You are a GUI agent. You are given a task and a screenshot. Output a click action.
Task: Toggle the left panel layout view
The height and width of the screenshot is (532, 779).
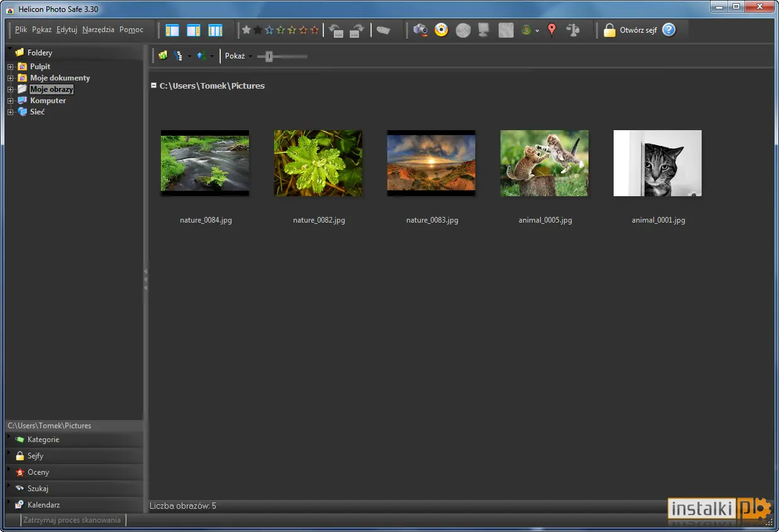[x=172, y=30]
